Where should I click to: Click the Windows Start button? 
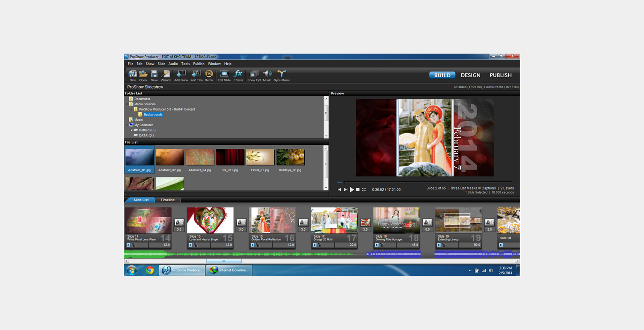[132, 270]
